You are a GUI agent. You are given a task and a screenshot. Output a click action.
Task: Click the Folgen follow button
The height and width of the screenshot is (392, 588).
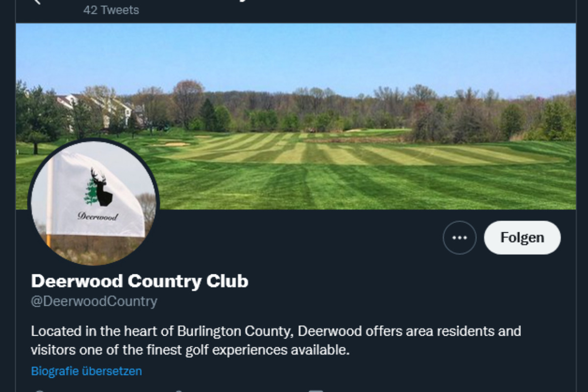click(x=522, y=238)
